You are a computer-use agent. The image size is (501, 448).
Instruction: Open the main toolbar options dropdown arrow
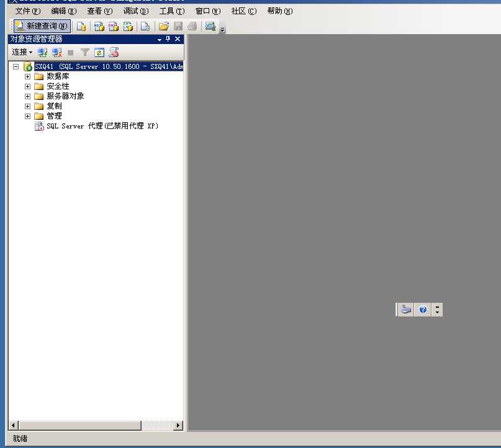pos(223,30)
